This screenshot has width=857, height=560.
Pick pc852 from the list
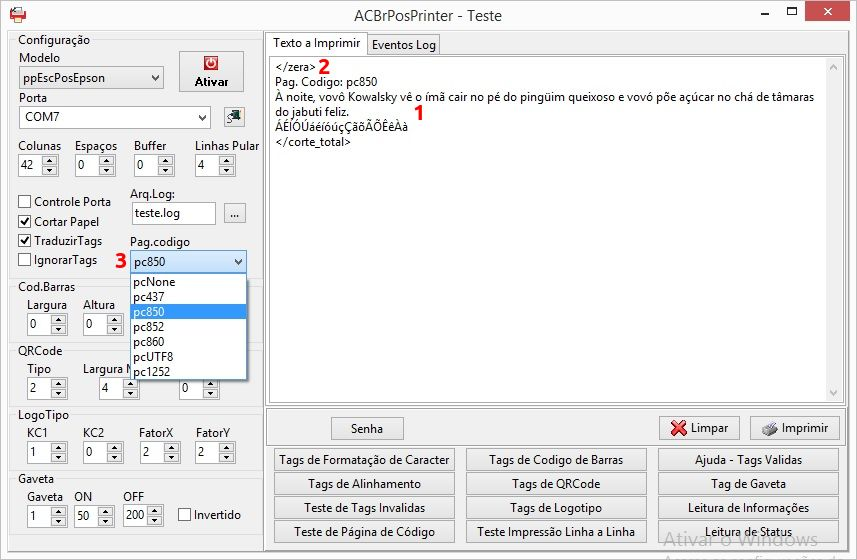(189, 327)
